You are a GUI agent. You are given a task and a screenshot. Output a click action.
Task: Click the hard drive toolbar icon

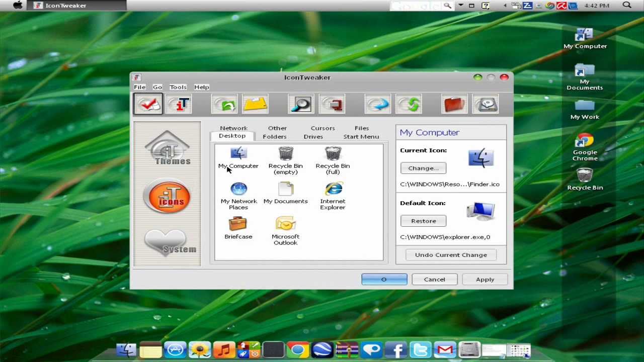point(486,104)
